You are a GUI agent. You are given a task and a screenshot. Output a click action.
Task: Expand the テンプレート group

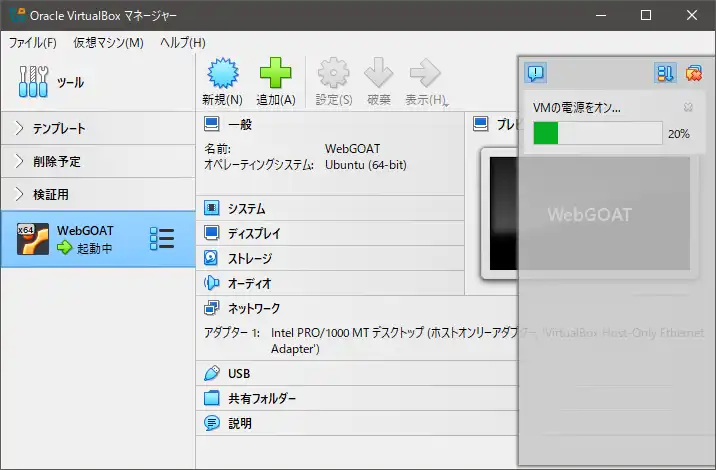20,129
